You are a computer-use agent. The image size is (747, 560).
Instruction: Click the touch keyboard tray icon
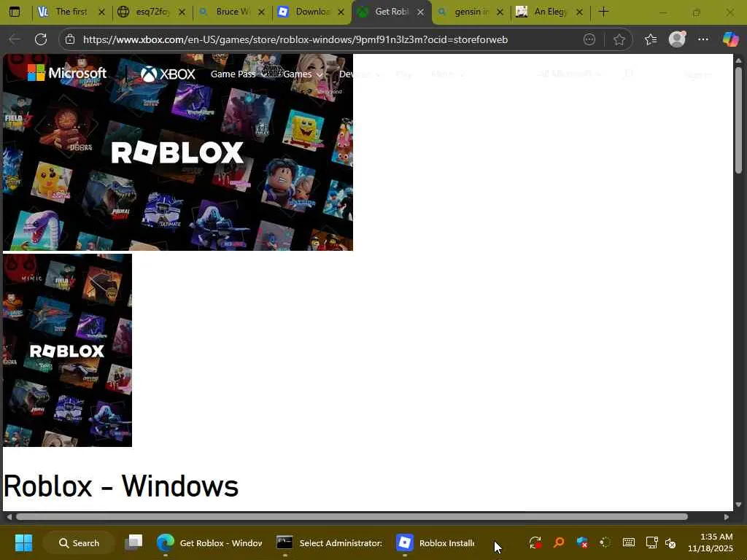(628, 542)
